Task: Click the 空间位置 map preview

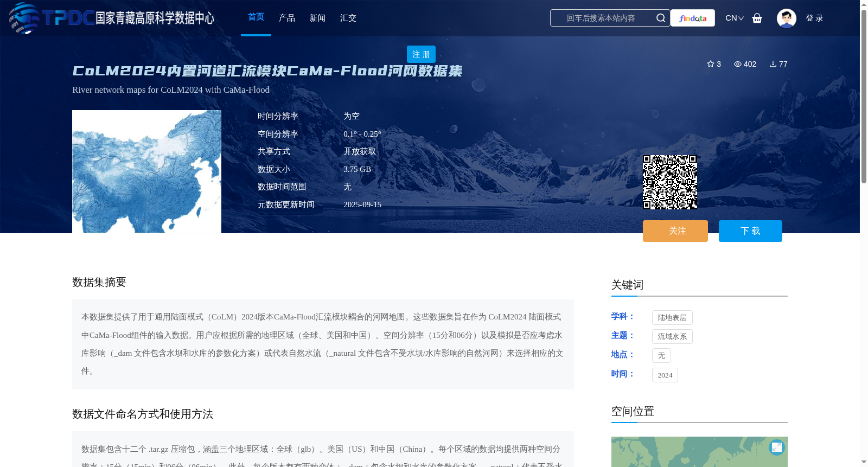Action: pos(699,452)
